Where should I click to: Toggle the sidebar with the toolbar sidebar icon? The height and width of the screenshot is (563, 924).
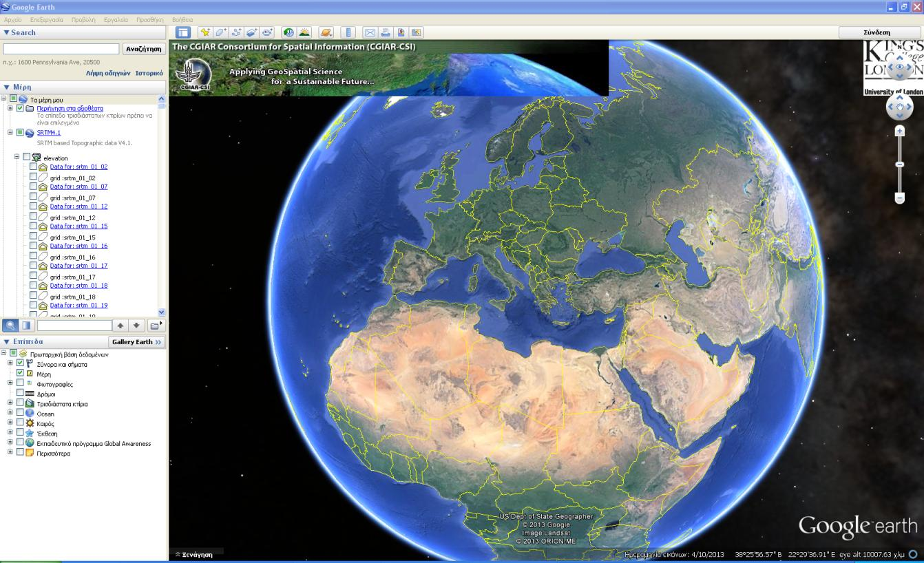(182, 32)
